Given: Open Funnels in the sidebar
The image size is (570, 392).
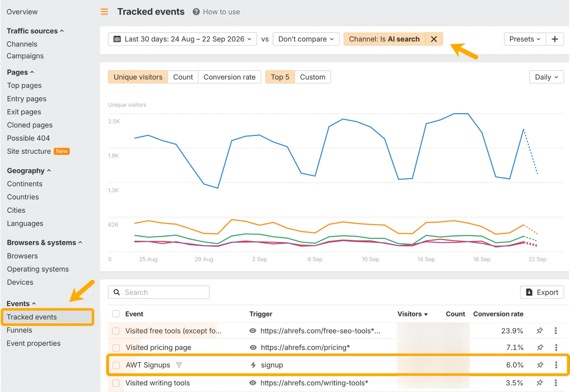Looking at the screenshot, I should pos(19,330).
